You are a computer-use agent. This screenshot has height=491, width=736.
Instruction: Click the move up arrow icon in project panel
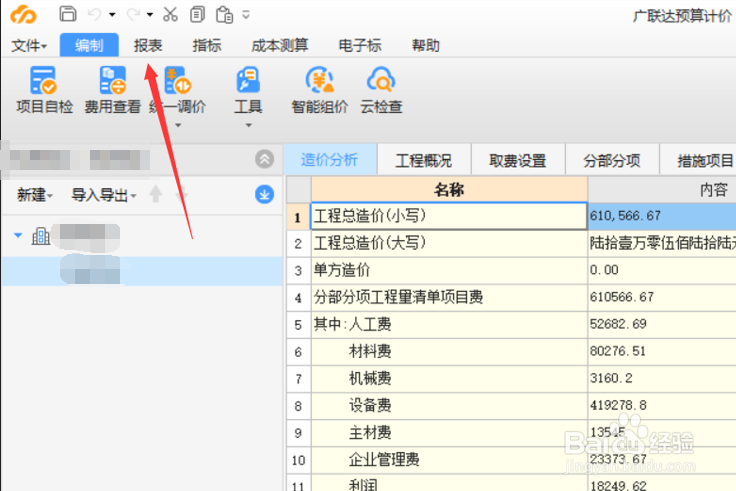tap(156, 194)
